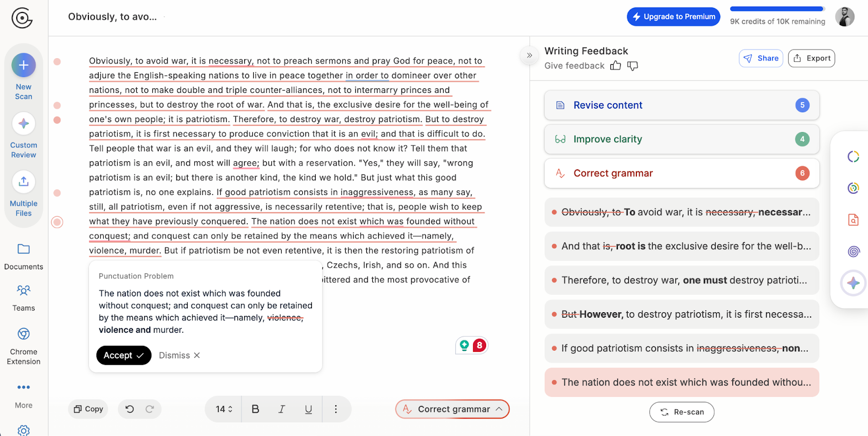Toggle bold formatting
Screen dimensions: 868x436
pyautogui.click(x=256, y=409)
